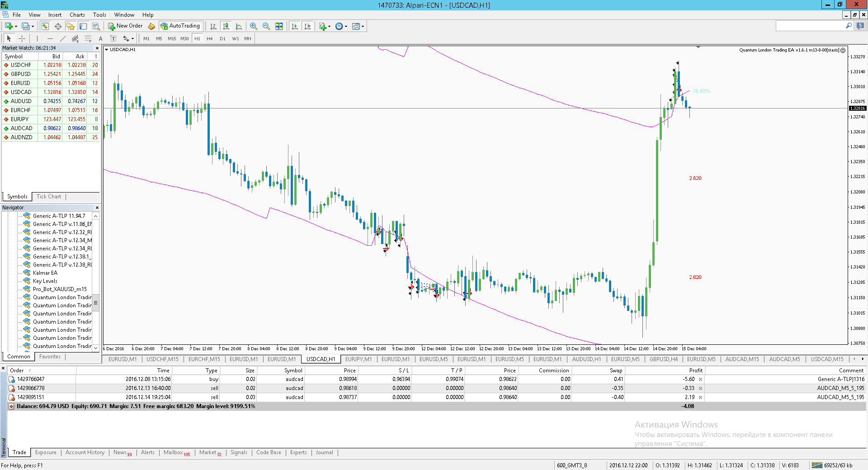Draw a vertical line
This screenshot has height=470, width=868.
coord(38,38)
